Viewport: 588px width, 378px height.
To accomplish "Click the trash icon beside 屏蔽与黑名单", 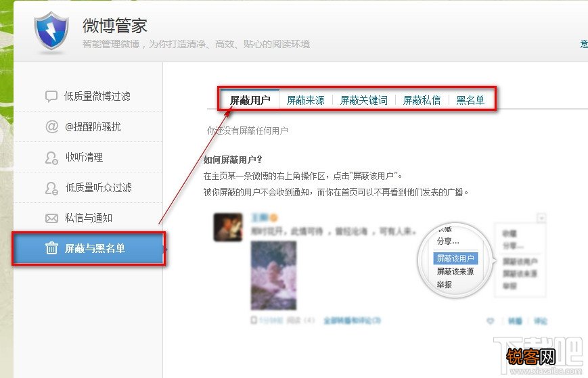I will click(51, 248).
